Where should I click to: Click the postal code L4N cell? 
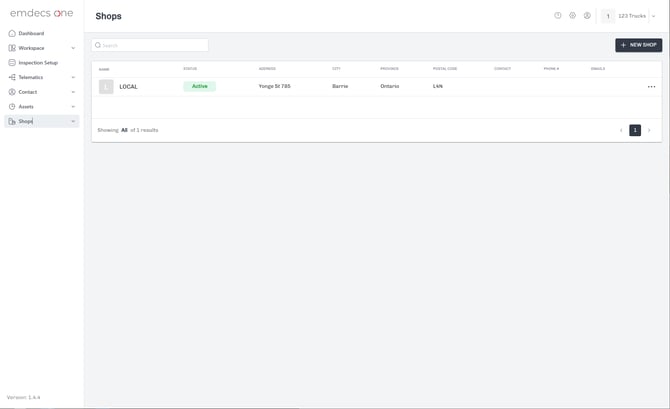pos(438,86)
